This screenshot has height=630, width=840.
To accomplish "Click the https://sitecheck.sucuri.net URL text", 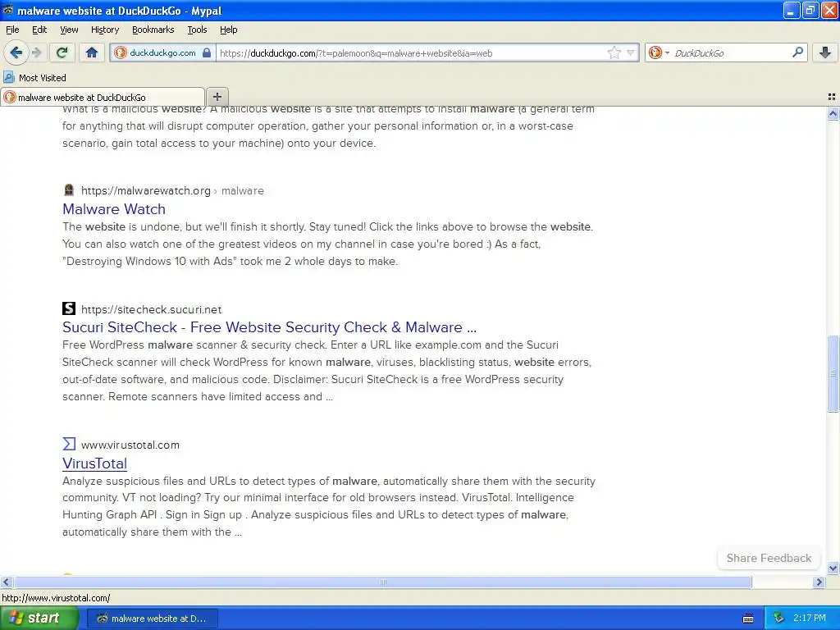I will click(x=151, y=309).
